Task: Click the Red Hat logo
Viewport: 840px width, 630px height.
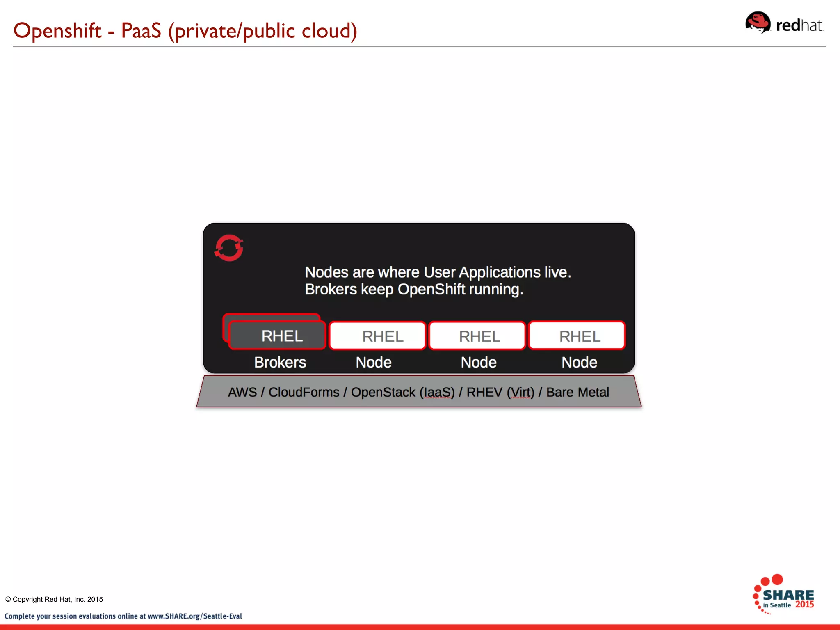Action: [x=784, y=23]
